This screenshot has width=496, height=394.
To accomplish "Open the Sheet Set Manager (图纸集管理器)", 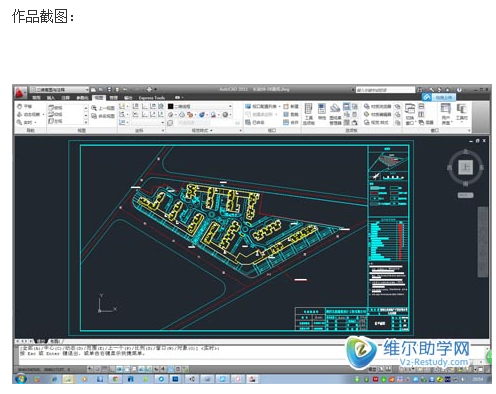I will coord(335,114).
